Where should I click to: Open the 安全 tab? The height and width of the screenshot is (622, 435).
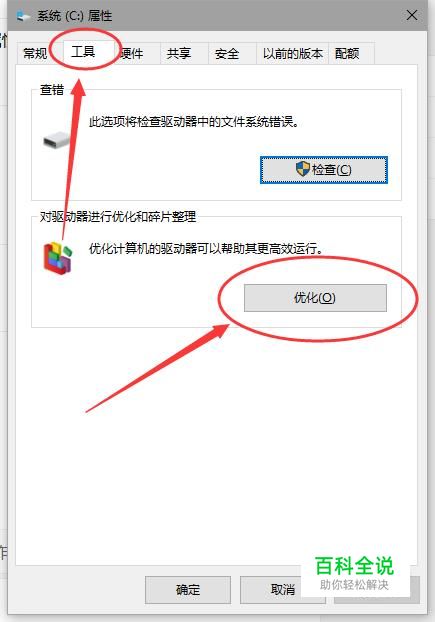pyautogui.click(x=227, y=53)
